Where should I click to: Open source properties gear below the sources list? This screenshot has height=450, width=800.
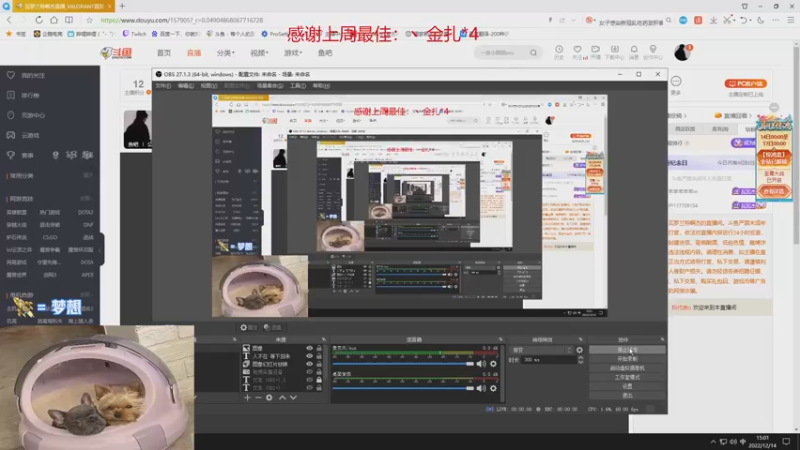(x=269, y=397)
